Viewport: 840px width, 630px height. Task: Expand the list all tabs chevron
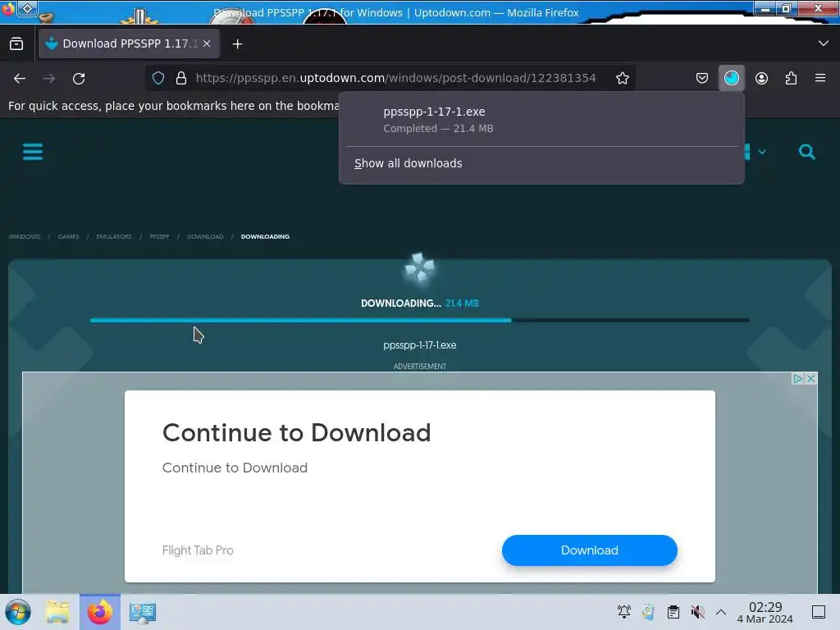pos(824,43)
